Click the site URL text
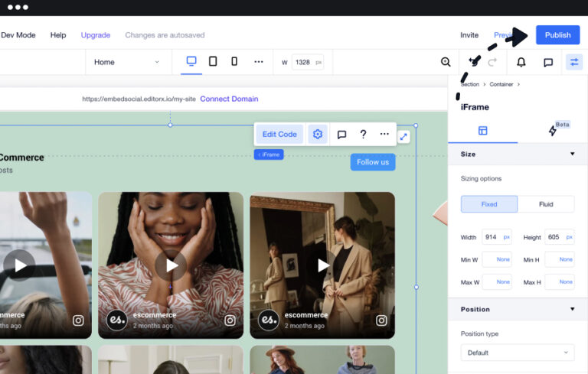 139,99
